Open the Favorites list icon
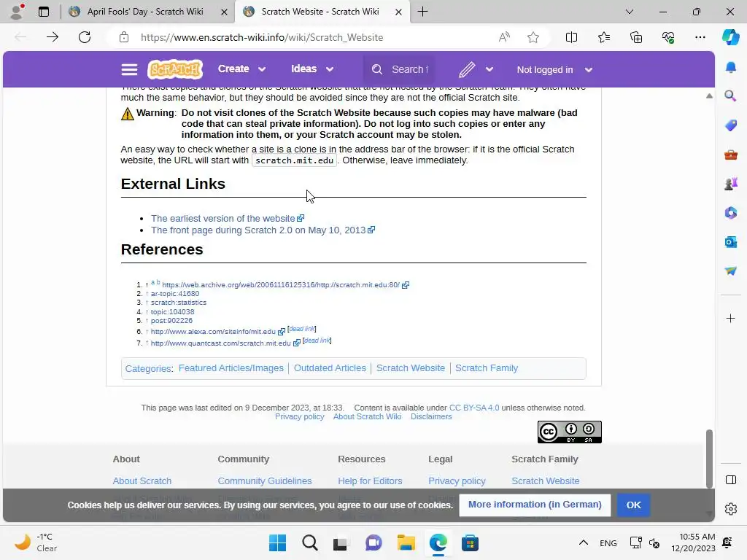 [603, 37]
